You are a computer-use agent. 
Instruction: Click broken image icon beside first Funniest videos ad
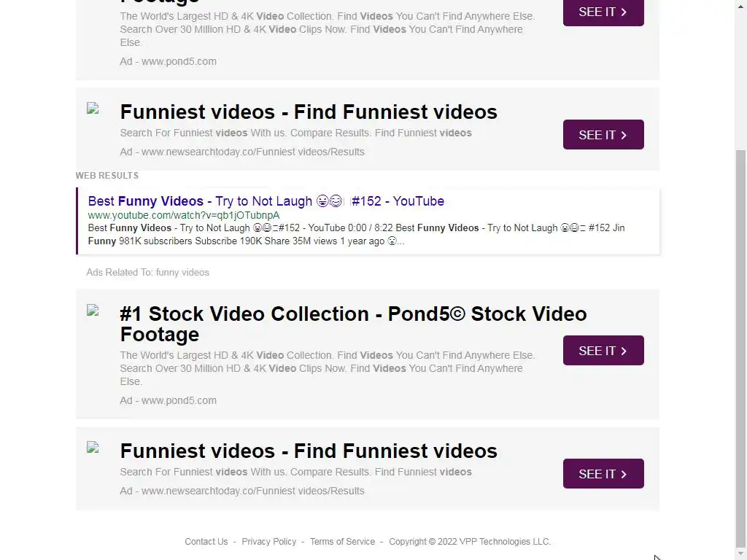(93, 109)
